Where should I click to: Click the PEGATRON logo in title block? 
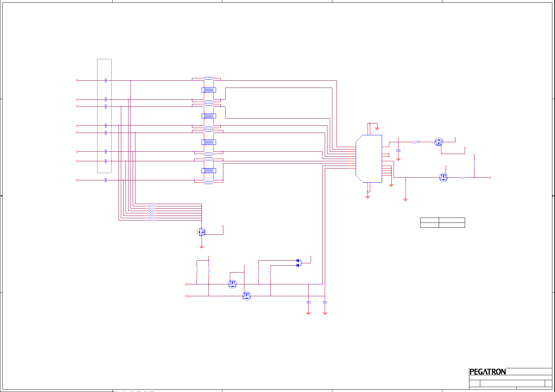coord(487,372)
